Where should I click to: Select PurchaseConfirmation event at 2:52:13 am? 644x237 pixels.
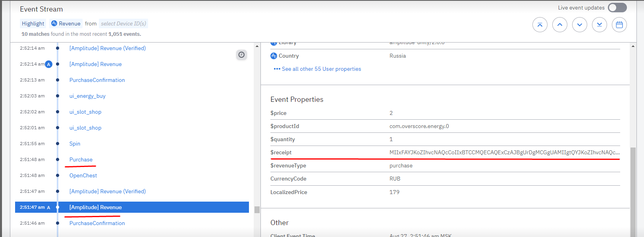(97, 80)
